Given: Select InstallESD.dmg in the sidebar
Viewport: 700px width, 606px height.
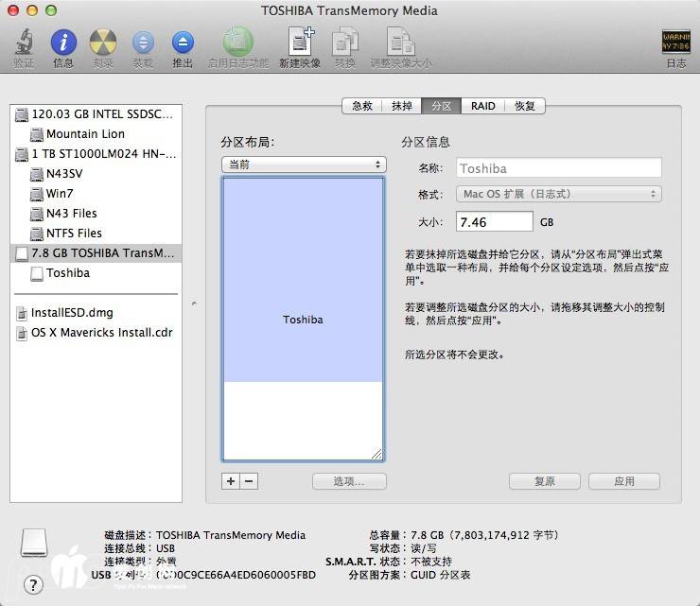Looking at the screenshot, I should 72,313.
